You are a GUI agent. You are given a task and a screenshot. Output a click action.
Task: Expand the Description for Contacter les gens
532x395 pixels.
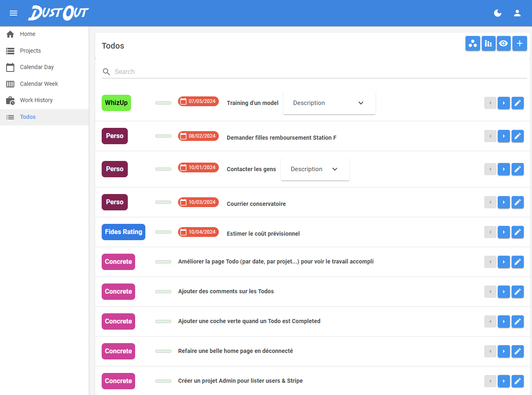(x=315, y=169)
